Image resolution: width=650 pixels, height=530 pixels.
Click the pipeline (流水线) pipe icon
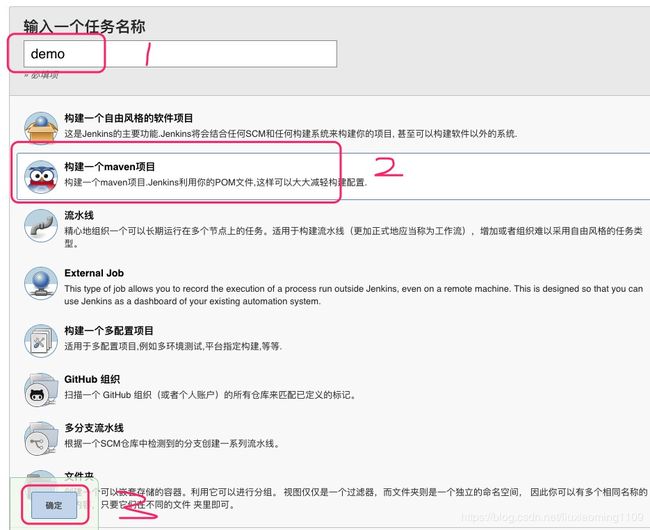tap(41, 226)
